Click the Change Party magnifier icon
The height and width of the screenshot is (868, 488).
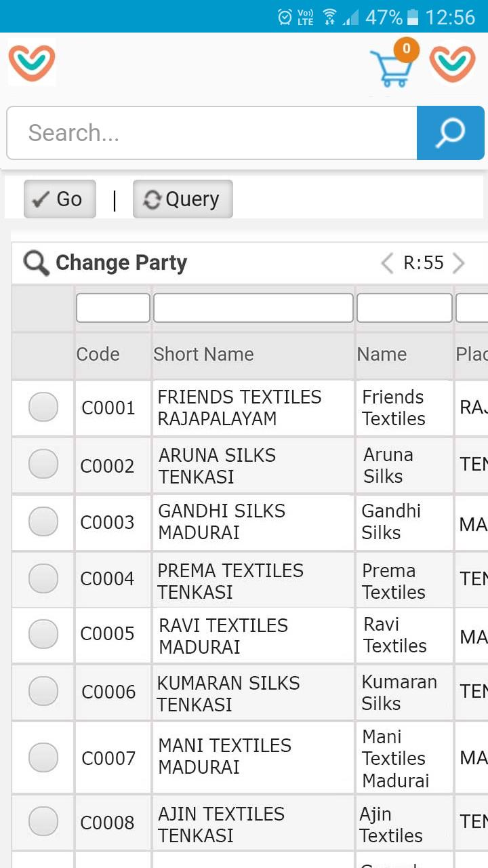pos(36,262)
